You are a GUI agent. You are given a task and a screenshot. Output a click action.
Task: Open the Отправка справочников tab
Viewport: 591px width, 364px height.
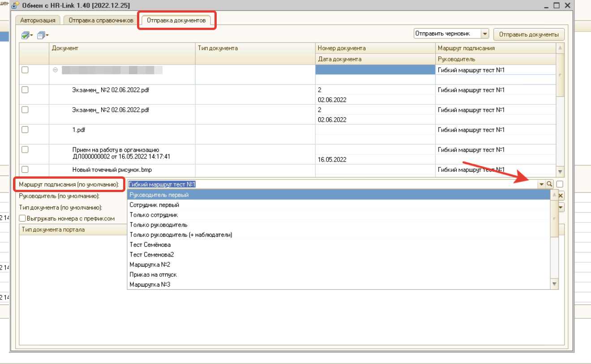101,20
